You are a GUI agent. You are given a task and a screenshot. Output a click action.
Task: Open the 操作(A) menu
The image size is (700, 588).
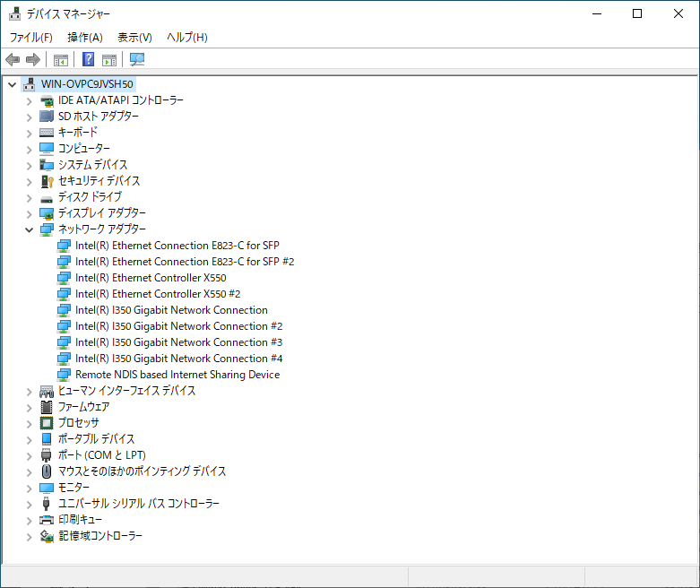(x=85, y=37)
